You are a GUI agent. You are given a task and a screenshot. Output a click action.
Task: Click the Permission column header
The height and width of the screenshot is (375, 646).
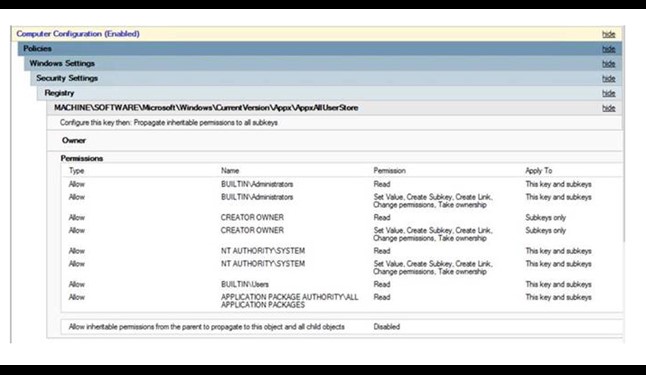(x=389, y=171)
